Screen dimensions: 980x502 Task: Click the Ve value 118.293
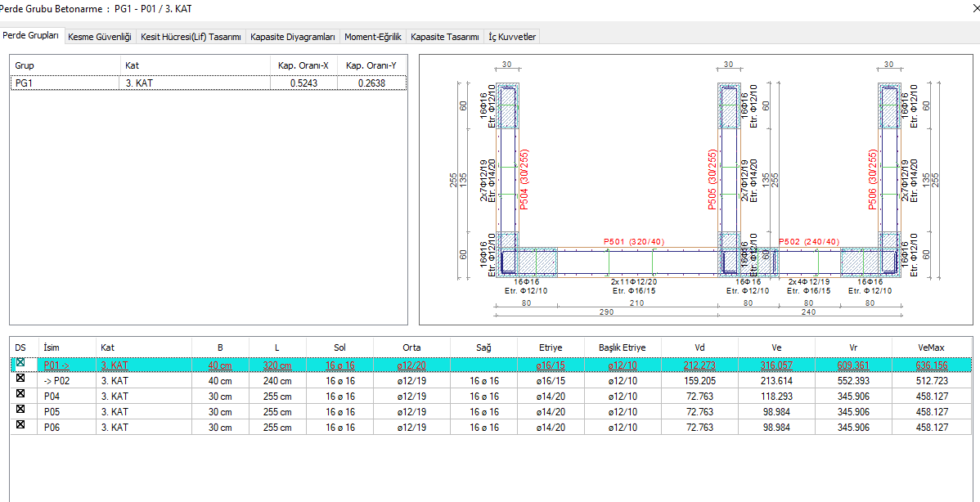click(x=777, y=396)
